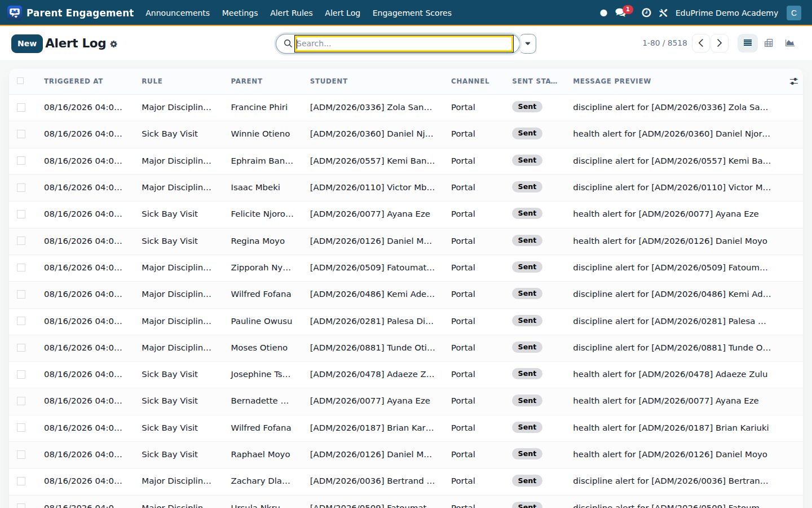Switch to graph view
Image resolution: width=812 pixels, height=508 pixels.
point(790,43)
